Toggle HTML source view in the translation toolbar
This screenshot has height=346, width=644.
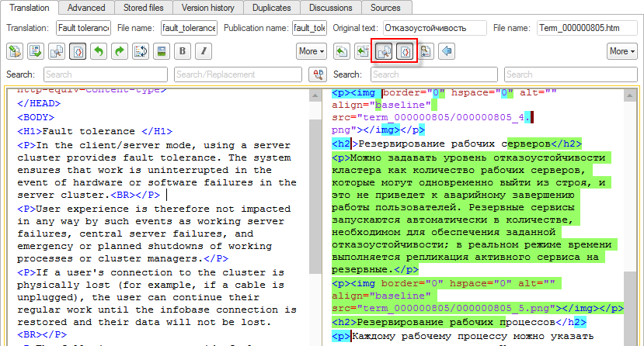pos(78,51)
